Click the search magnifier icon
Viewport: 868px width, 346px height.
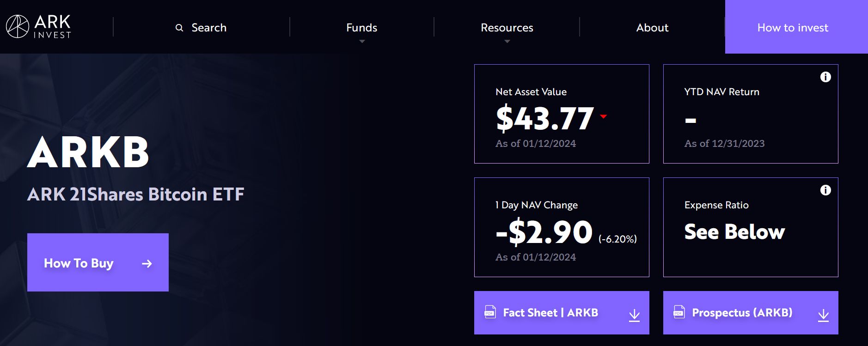[x=179, y=28]
